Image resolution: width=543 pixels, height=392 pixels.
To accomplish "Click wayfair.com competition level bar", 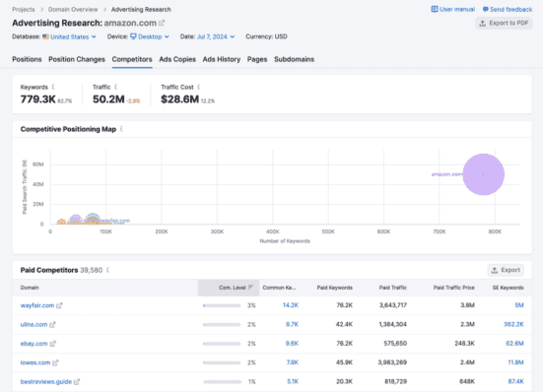I will pyautogui.click(x=222, y=305).
